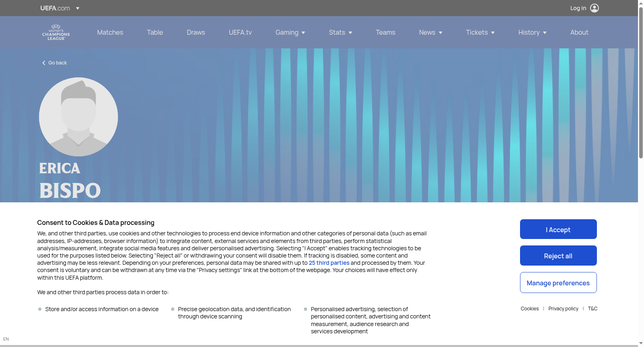Open the Teams page
The image size is (644, 347).
(x=386, y=32)
